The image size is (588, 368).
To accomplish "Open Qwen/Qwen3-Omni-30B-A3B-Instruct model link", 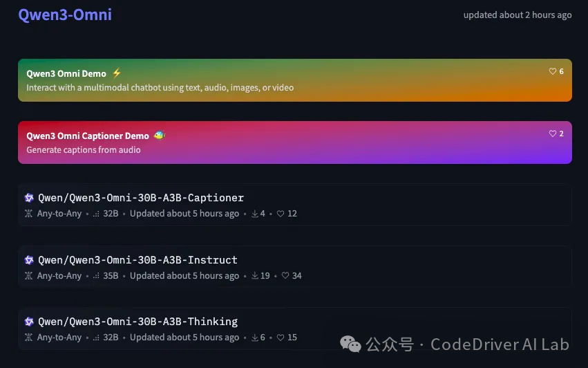I will [137, 260].
